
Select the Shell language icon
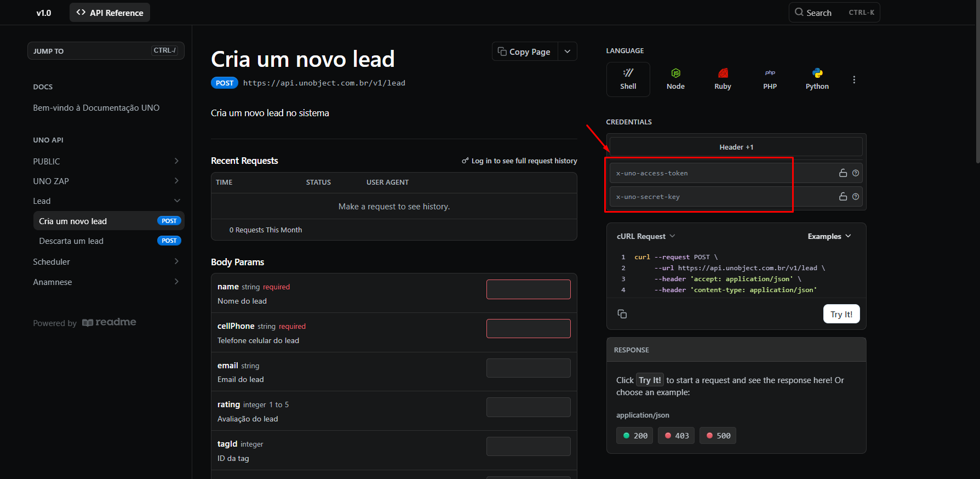[628, 79]
